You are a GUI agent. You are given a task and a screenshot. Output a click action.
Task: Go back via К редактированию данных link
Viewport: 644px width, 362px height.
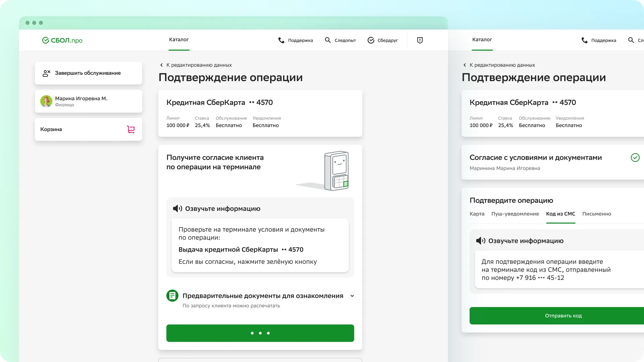coord(196,65)
